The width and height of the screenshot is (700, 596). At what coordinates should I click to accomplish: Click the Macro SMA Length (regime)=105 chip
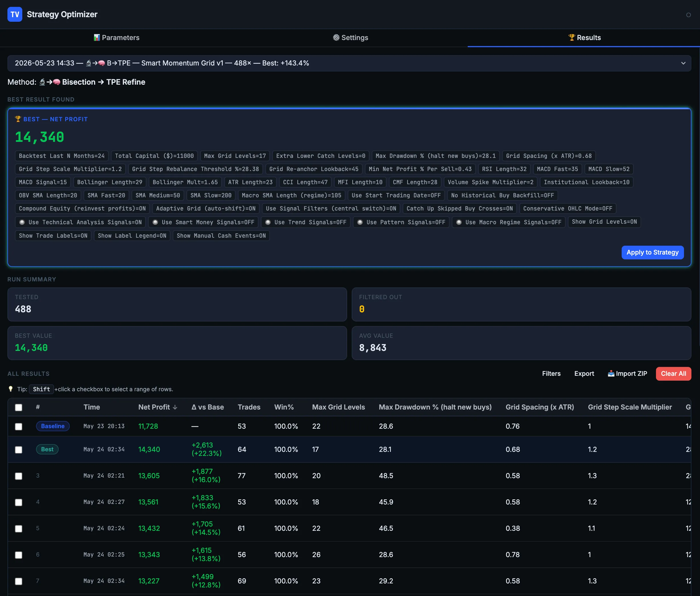292,195
